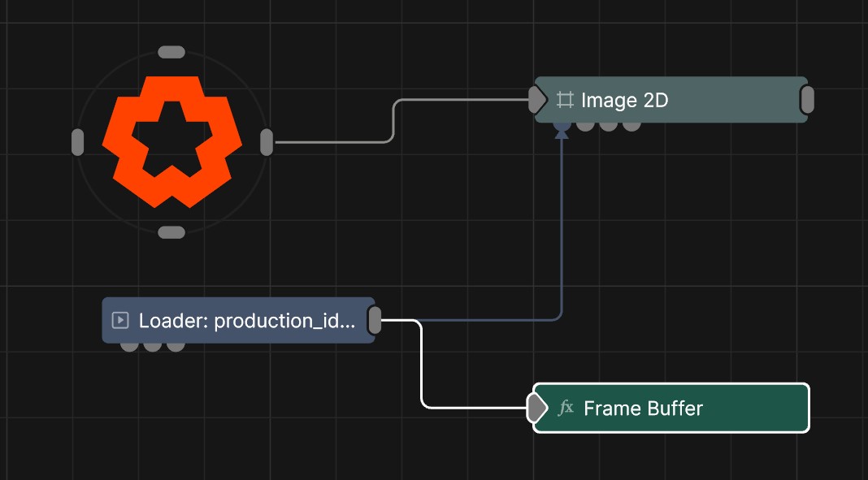Click the Frame Buffer left input port
The width and height of the screenshot is (868, 480).
[x=536, y=408]
